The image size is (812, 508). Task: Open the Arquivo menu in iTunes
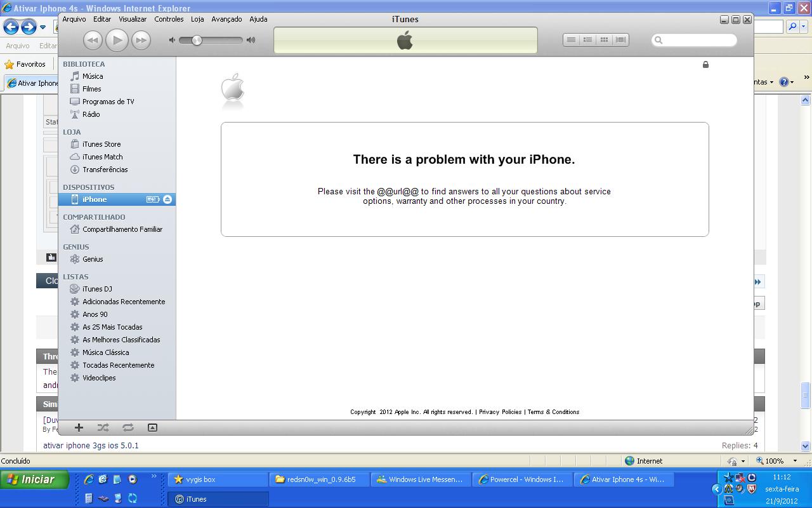click(x=74, y=19)
